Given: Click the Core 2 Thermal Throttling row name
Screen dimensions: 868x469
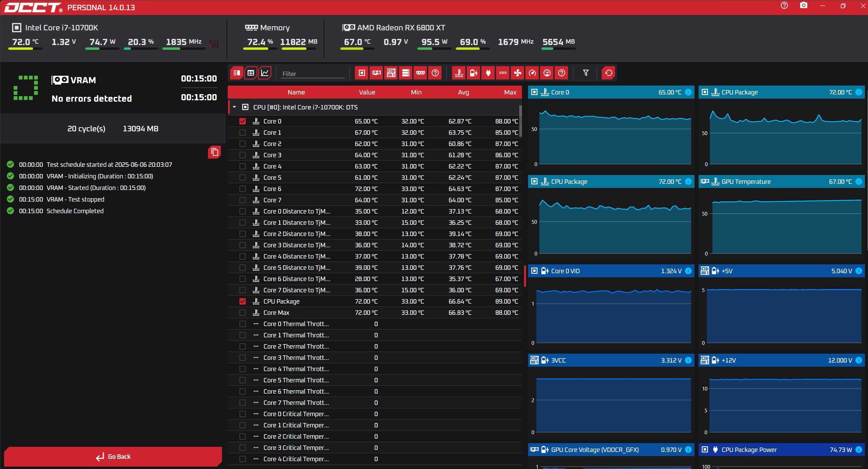Looking at the screenshot, I should pos(296,346).
